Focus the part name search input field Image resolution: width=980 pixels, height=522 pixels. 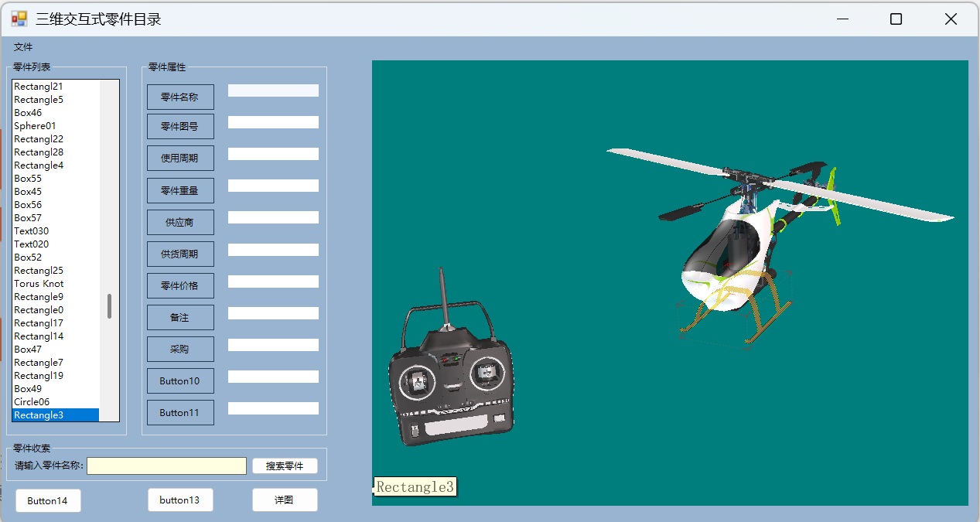pyautogui.click(x=166, y=466)
